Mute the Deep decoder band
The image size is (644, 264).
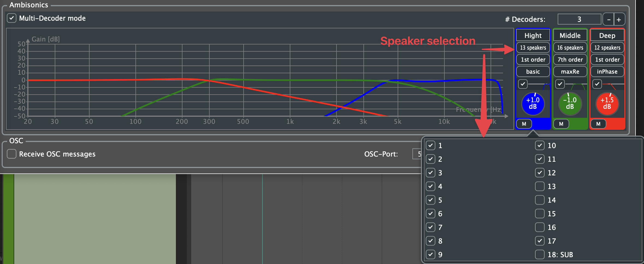pos(598,124)
